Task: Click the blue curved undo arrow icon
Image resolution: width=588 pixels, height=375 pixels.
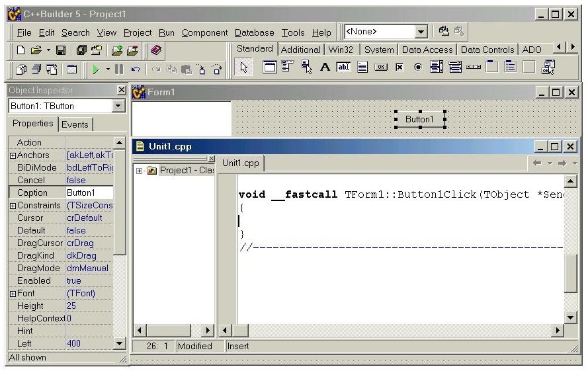Action: (x=136, y=69)
